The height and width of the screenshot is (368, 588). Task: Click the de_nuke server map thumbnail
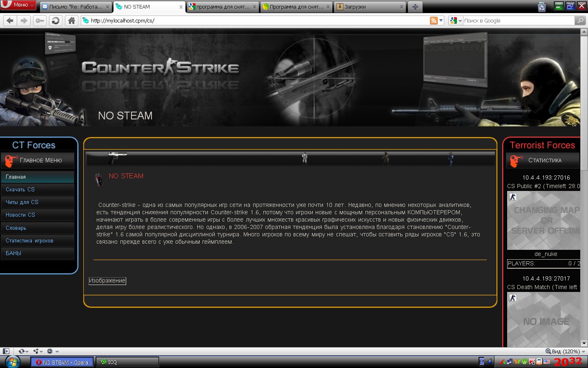543,220
